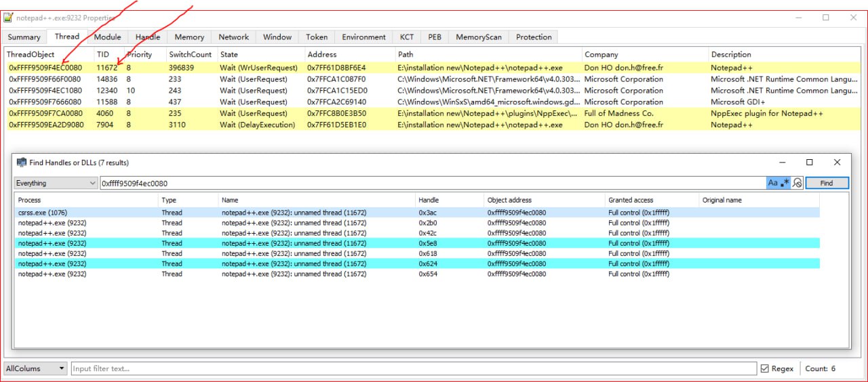Screen dimensions: 868x382
Task: Switch to the Environment tab
Action: [363, 37]
